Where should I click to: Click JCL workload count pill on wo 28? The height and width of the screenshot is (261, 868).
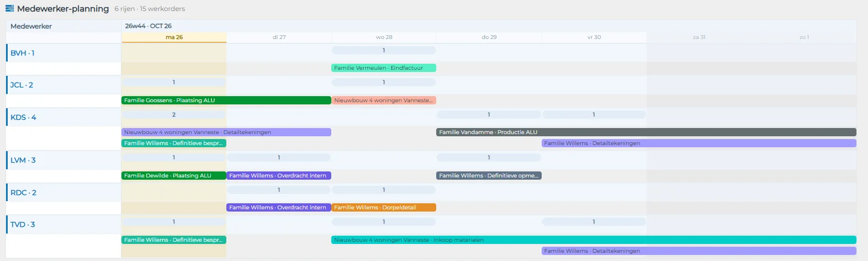pyautogui.click(x=383, y=82)
